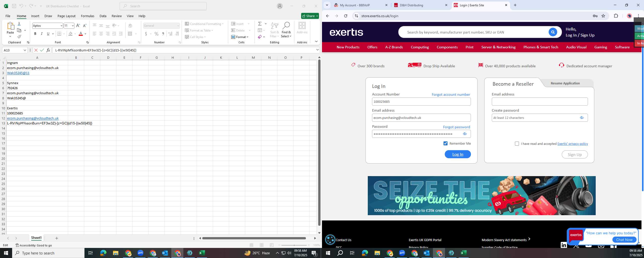
Task: Toggle Bold formatting in Excel
Action: [35, 34]
